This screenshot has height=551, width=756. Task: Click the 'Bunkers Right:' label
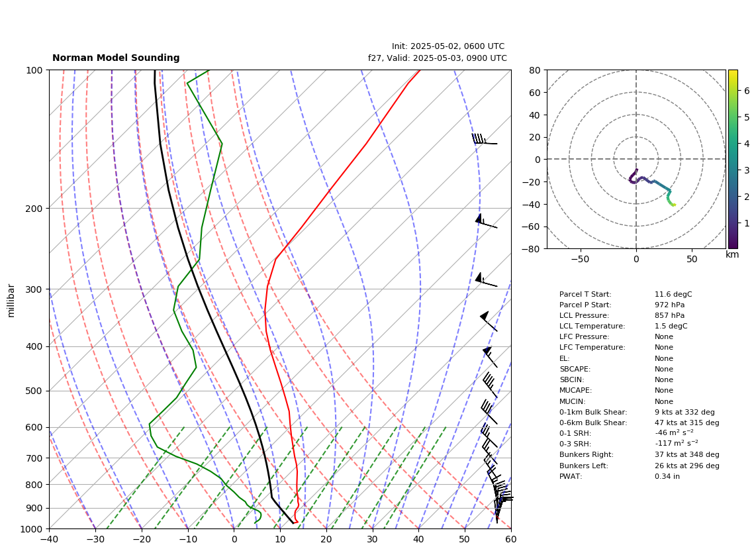tap(587, 454)
